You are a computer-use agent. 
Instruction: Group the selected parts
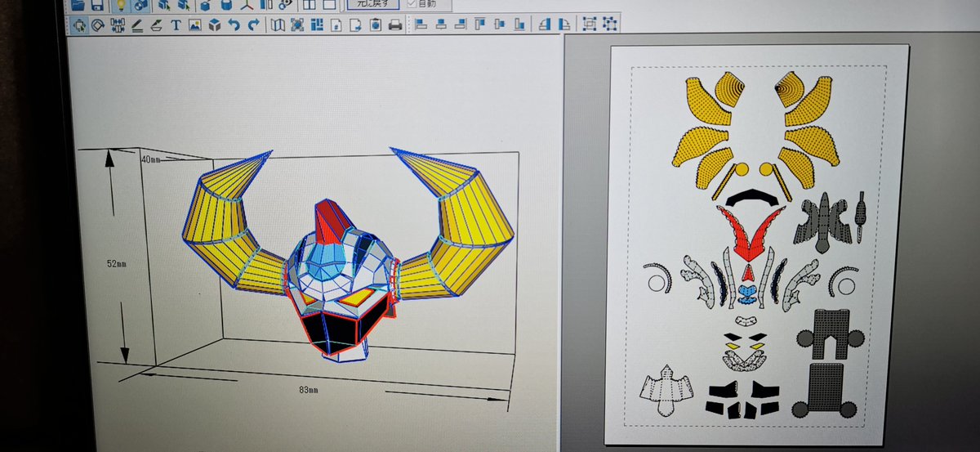pos(590,24)
